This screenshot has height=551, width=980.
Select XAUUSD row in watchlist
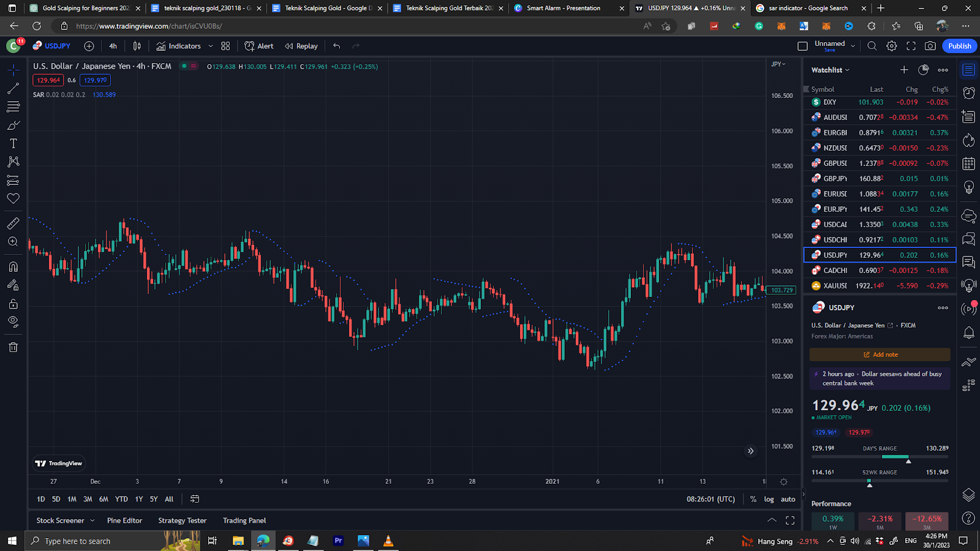coord(880,285)
